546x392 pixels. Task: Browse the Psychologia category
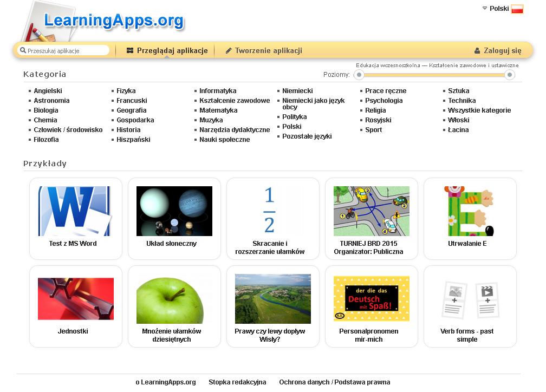pyautogui.click(x=383, y=100)
